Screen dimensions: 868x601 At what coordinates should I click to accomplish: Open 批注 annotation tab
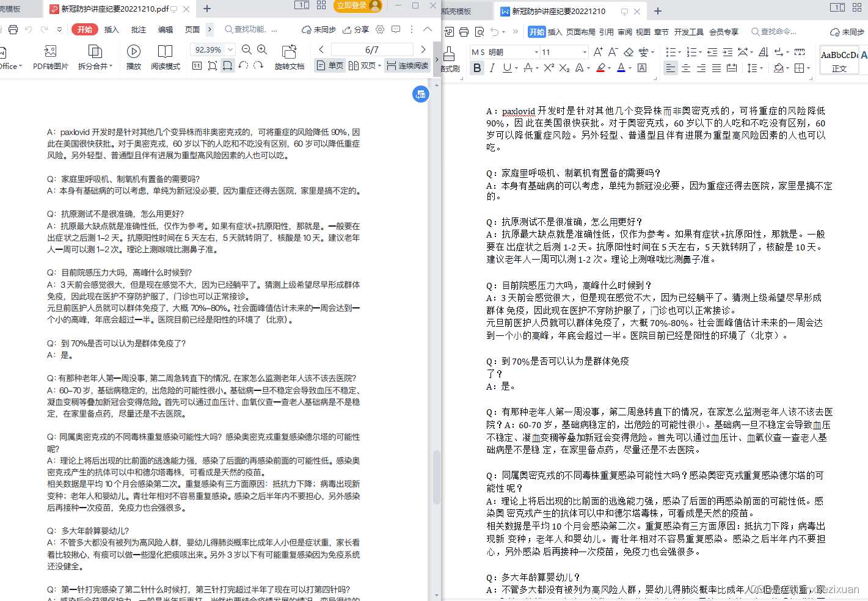(139, 29)
